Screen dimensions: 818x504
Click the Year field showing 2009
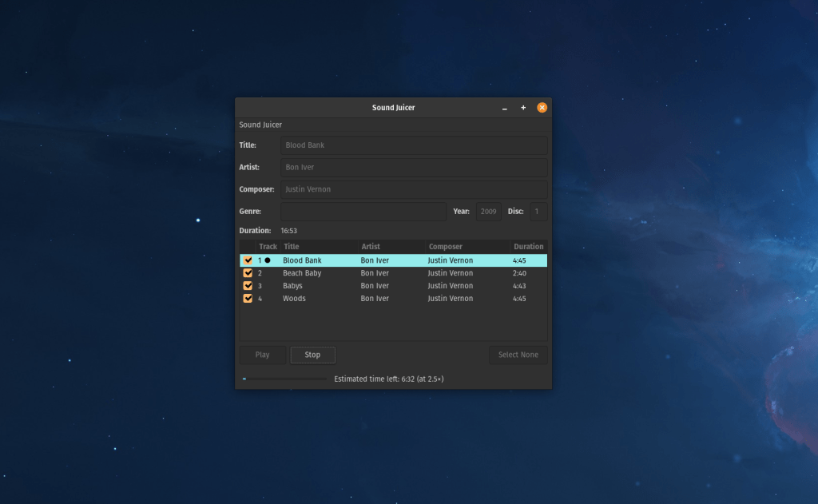click(x=488, y=212)
